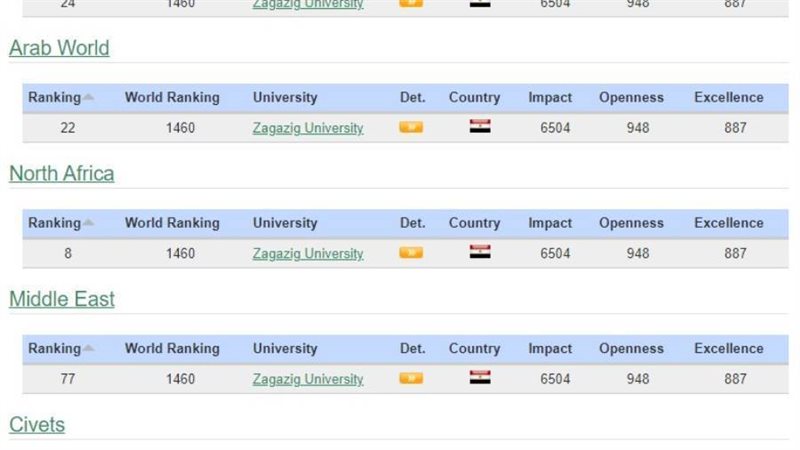Open the Middle East heading link

click(62, 299)
